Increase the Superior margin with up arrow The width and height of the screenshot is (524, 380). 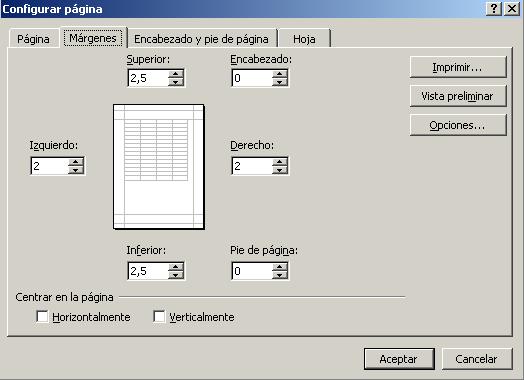176,74
